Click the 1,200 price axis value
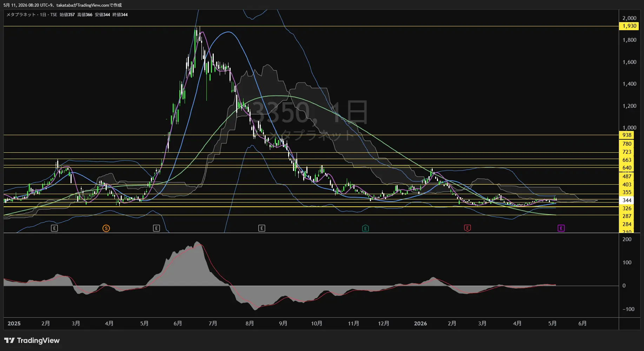Viewport: 644px width, 351px height. coord(629,106)
